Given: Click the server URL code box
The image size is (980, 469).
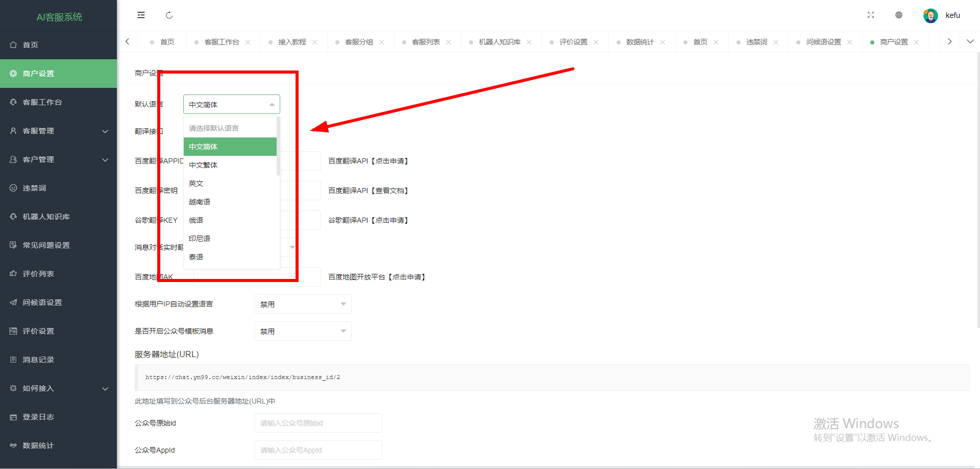Looking at the screenshot, I should [552, 378].
